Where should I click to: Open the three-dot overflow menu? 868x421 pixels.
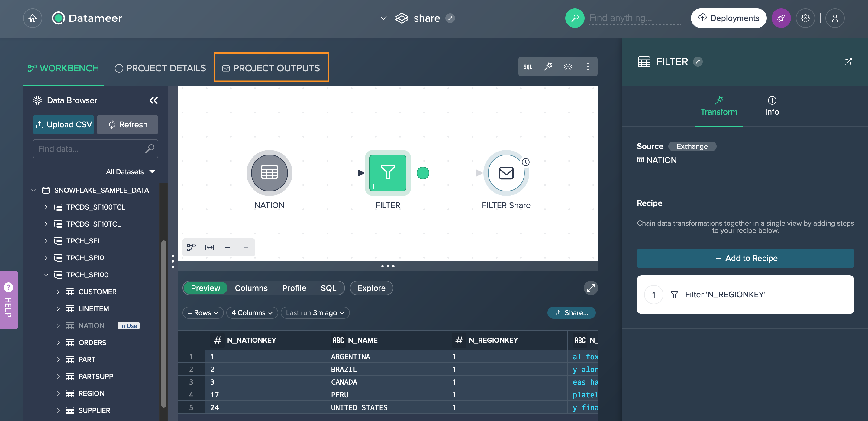(x=588, y=67)
